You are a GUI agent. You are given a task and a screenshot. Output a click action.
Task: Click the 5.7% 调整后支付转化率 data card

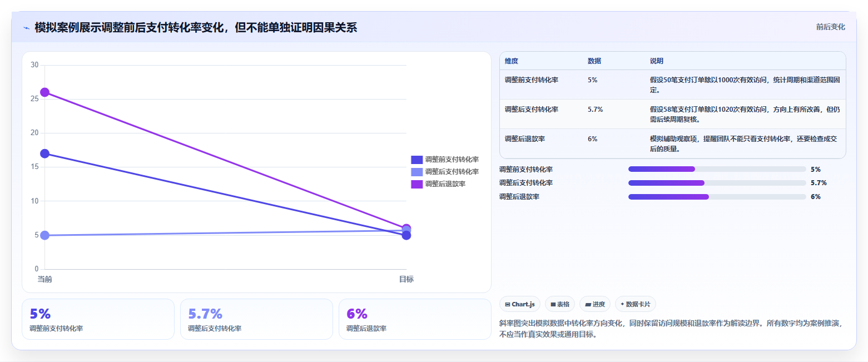click(x=256, y=319)
